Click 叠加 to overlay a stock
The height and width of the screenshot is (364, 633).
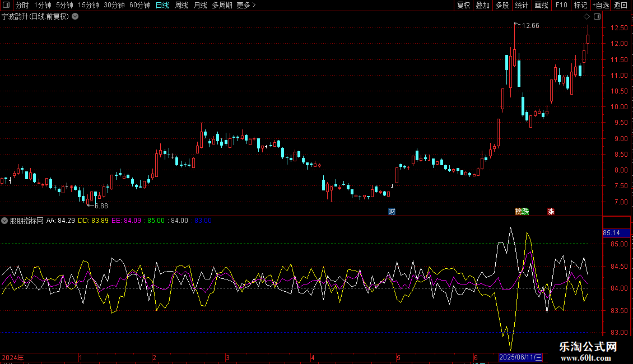(482, 5)
